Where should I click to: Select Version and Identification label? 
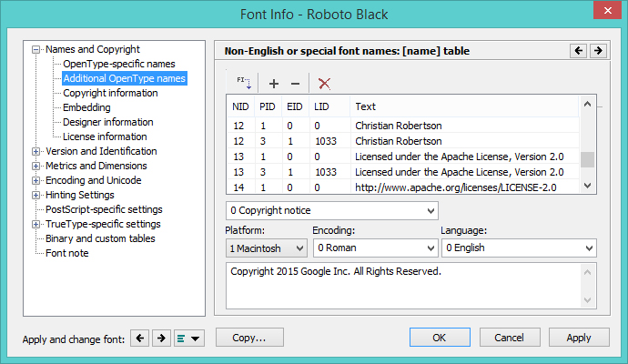(101, 151)
